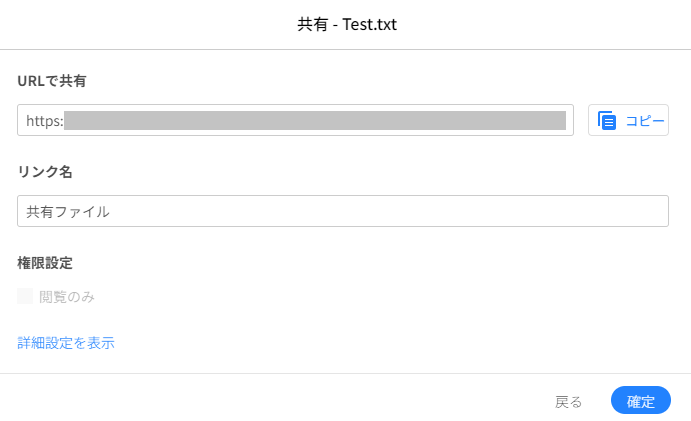Click the blue copy document icon
The width and height of the screenshot is (691, 421).
click(x=607, y=120)
